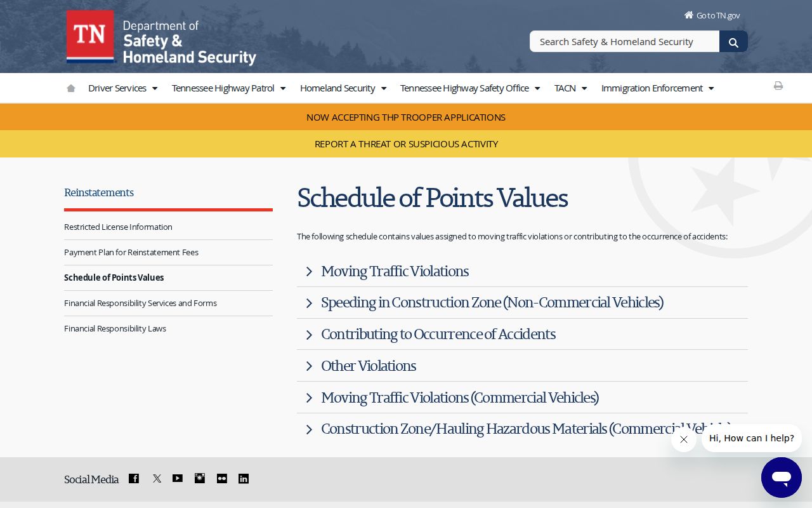Open the Driver Services dropdown menu
812x508 pixels.
coord(123,88)
